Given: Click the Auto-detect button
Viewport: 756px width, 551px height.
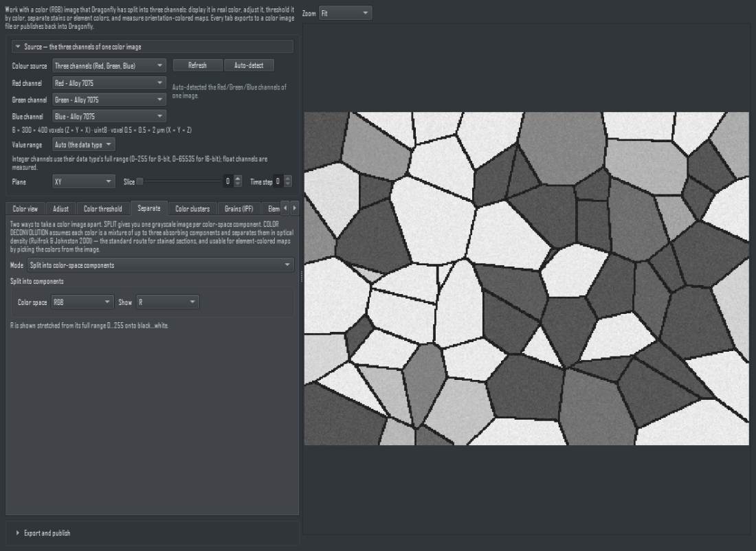Looking at the screenshot, I should 249,65.
